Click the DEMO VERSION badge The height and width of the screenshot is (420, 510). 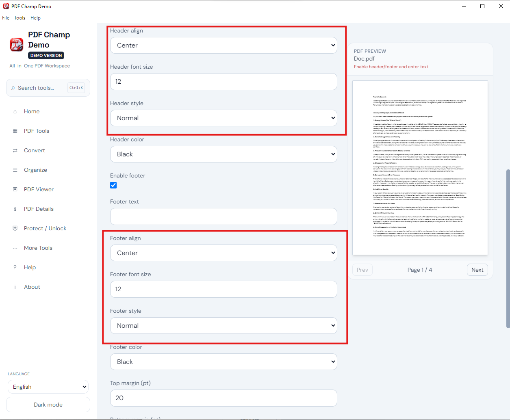[46, 56]
